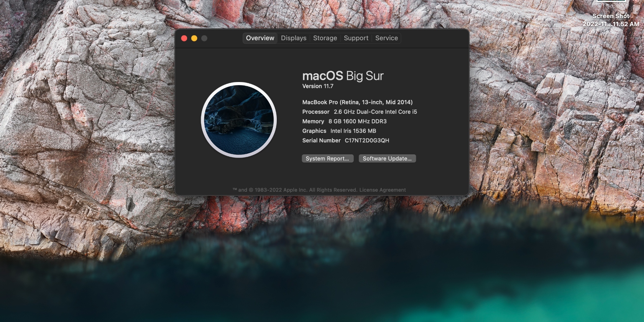
Task: Click the 8 GB 1600 MHz DDR3 value
Action: pyautogui.click(x=358, y=121)
